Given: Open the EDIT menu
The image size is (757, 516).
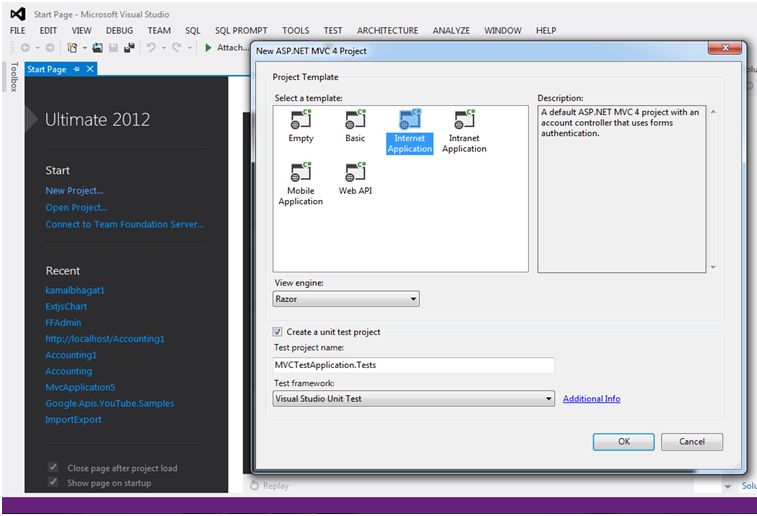Looking at the screenshot, I should [x=48, y=30].
